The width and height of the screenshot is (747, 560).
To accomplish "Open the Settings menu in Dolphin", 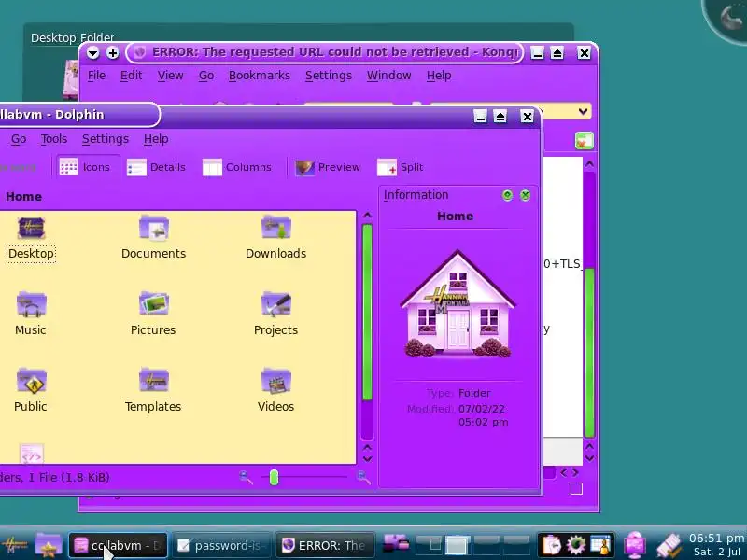I will (106, 139).
